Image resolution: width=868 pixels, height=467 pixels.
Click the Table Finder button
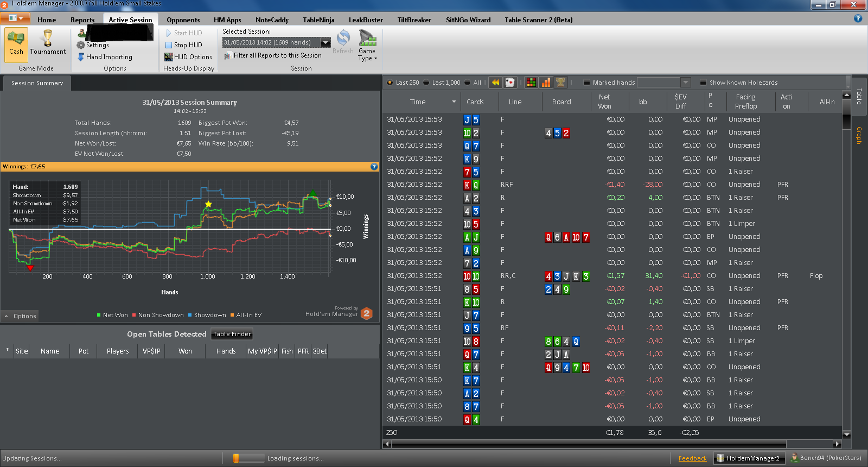click(232, 334)
